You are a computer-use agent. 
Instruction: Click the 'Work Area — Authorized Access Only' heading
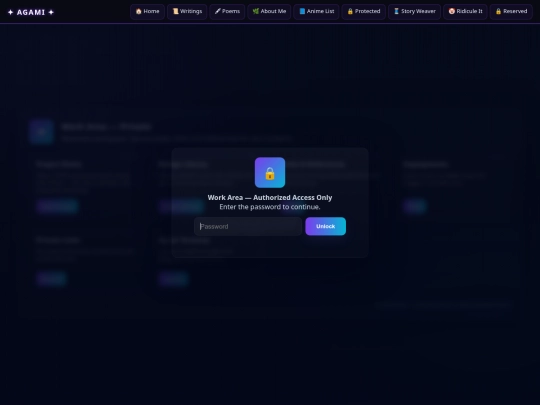coord(270,198)
